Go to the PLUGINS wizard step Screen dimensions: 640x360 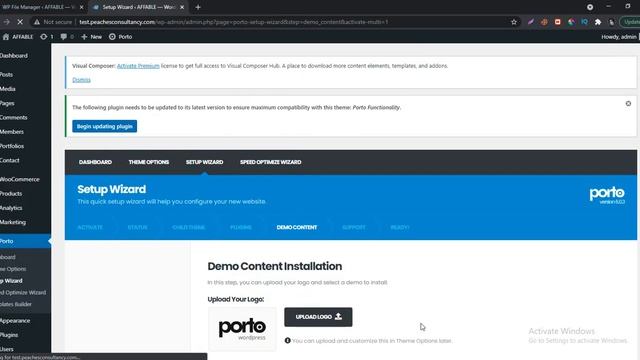point(241,227)
